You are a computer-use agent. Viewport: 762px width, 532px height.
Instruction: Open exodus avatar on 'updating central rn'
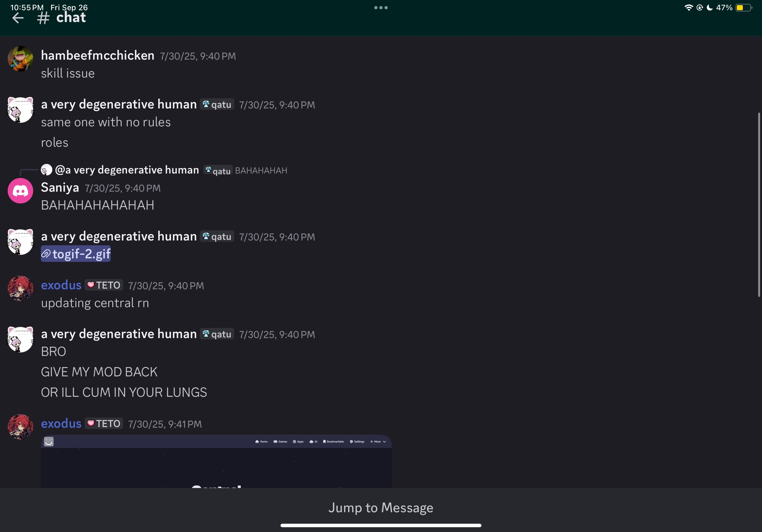pos(20,288)
